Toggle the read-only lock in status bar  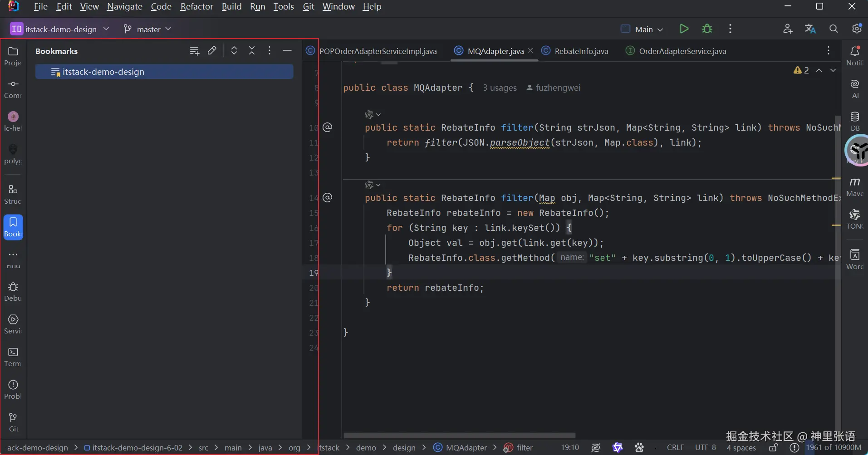774,448
